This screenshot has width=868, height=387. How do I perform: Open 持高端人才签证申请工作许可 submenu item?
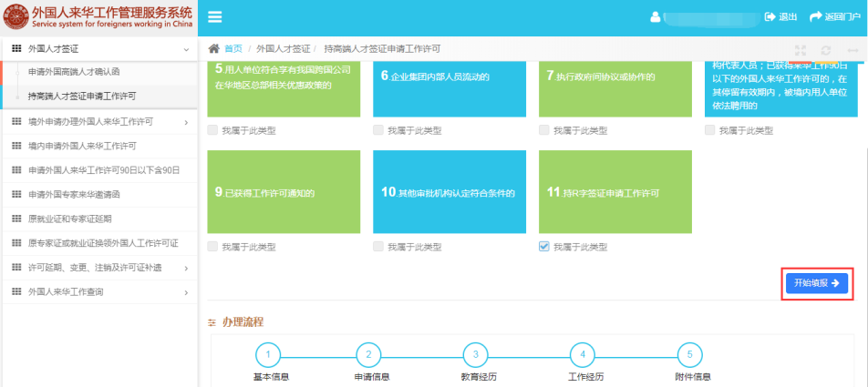pos(98,97)
